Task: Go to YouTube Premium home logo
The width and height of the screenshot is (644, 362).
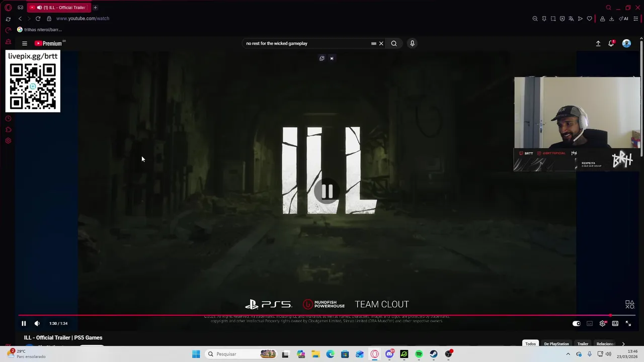Action: (x=48, y=43)
